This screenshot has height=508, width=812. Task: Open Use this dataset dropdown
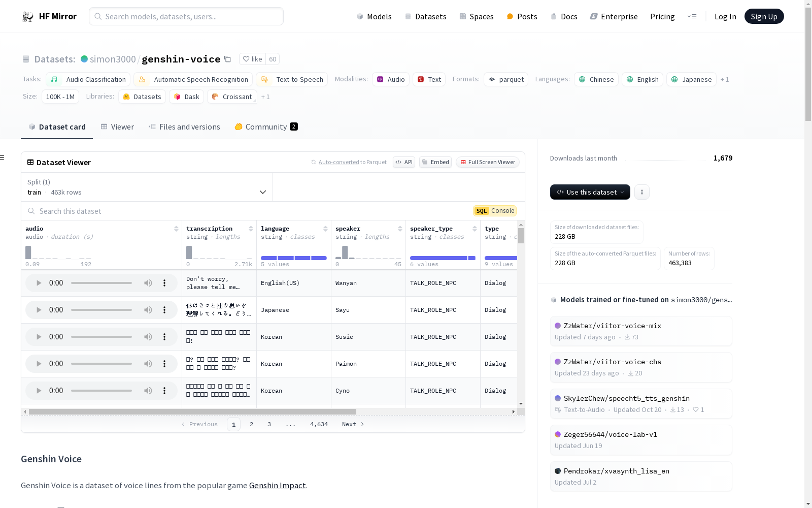[590, 192]
